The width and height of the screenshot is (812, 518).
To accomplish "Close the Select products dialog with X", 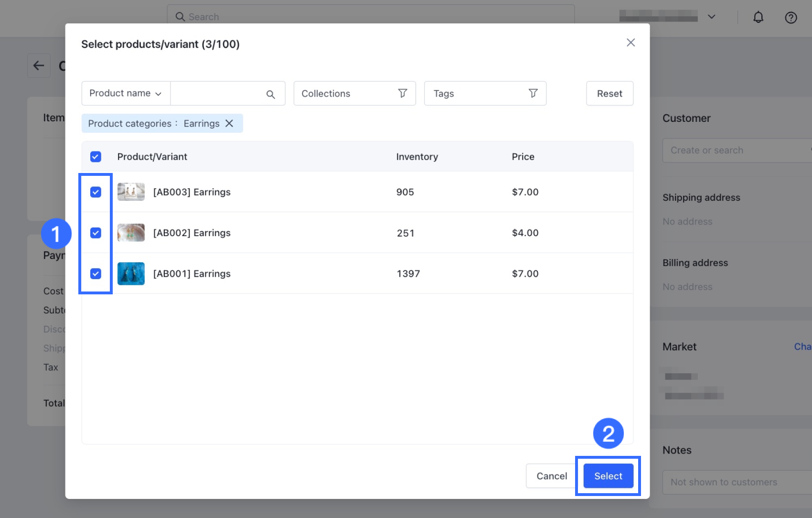I will tap(630, 43).
